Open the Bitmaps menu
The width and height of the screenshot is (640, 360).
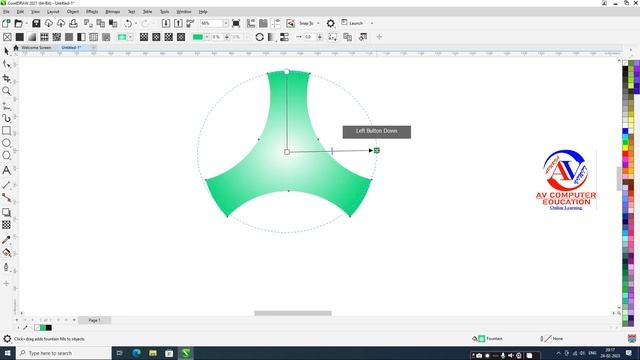click(x=113, y=12)
